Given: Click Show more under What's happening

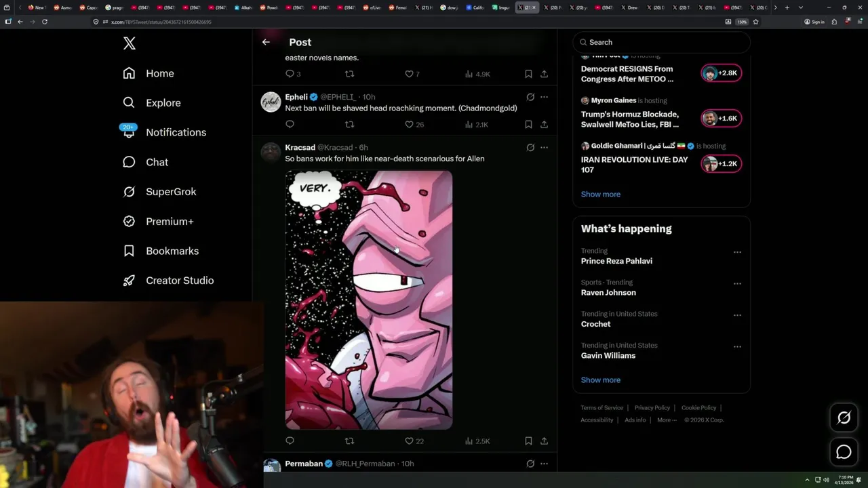Looking at the screenshot, I should tap(600, 380).
